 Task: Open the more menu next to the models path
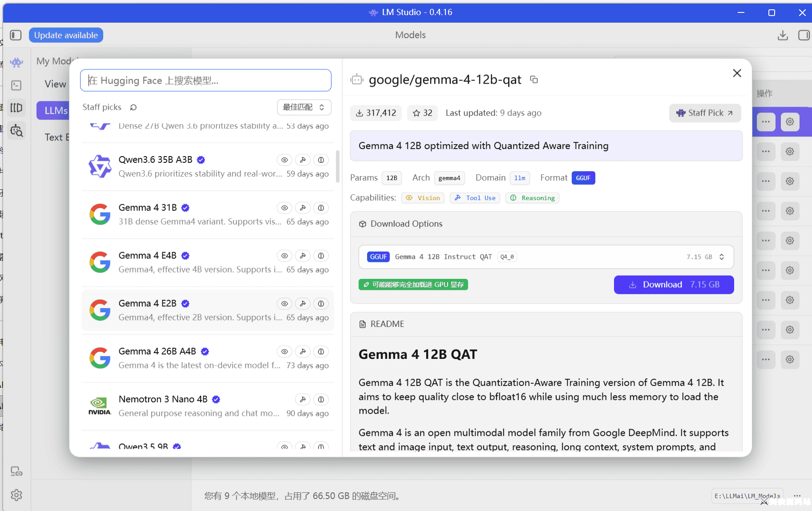tap(797, 496)
